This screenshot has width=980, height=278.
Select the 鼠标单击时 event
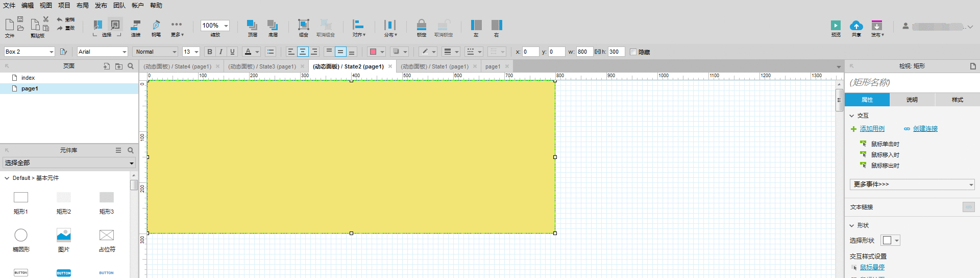(x=885, y=144)
